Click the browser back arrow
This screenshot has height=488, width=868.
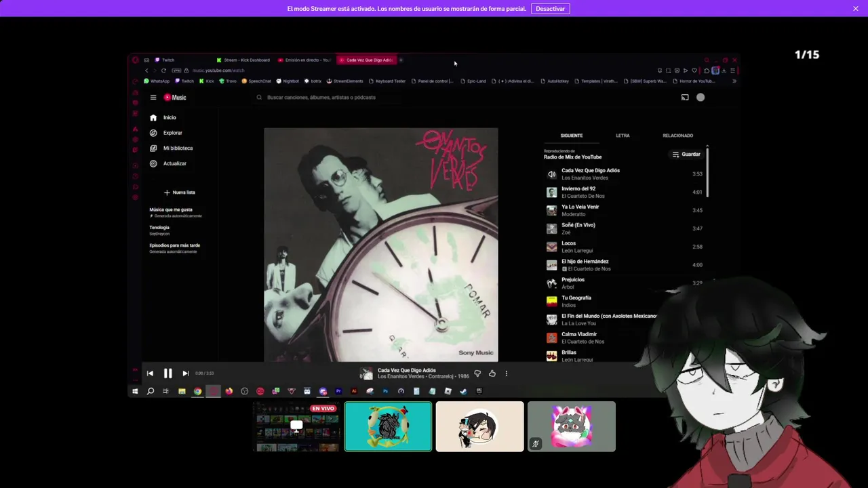point(146,70)
